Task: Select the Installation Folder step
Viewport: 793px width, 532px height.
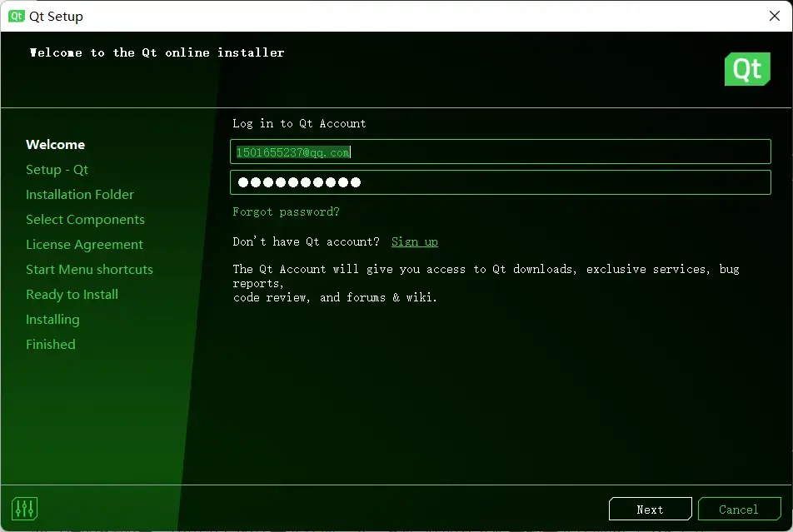Action: click(x=79, y=195)
